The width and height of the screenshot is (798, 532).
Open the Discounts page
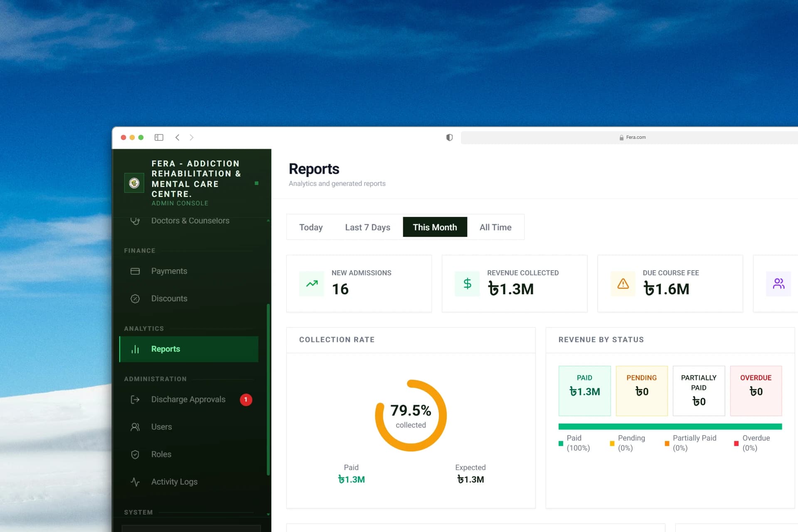click(189, 298)
